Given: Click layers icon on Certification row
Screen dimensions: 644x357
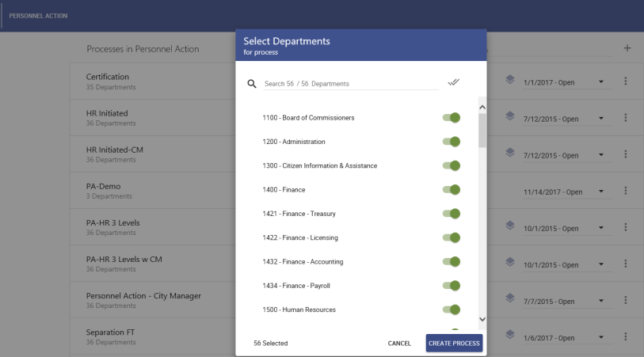Looking at the screenshot, I should (510, 79).
